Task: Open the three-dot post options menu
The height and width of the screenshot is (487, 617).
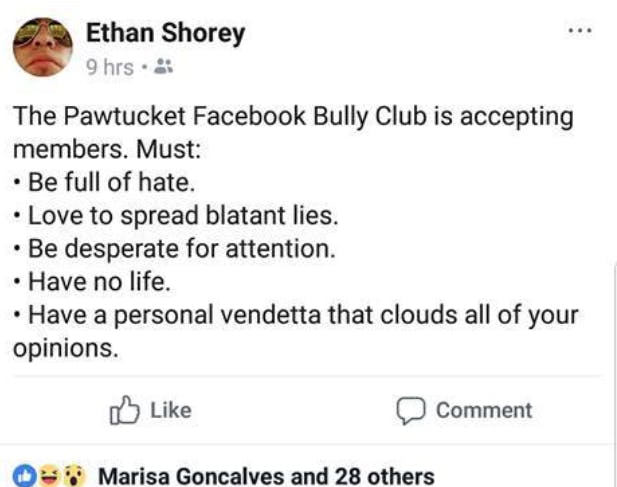Action: 579,31
